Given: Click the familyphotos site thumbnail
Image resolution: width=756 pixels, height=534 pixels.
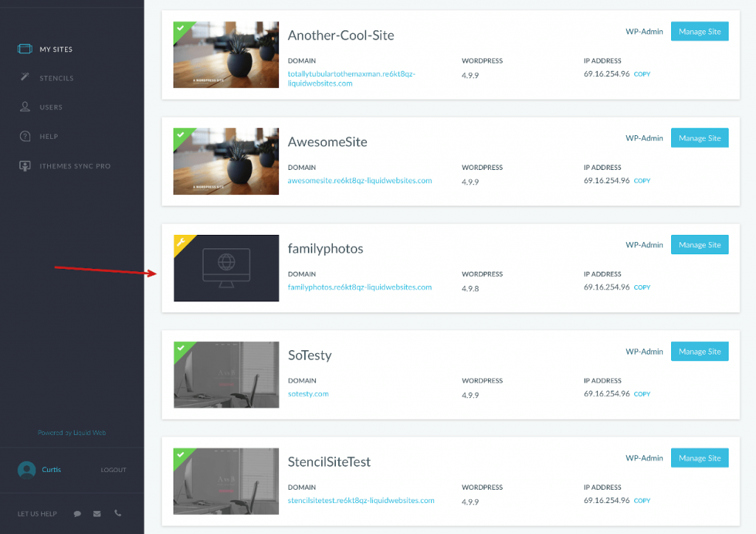Looking at the screenshot, I should 226,268.
